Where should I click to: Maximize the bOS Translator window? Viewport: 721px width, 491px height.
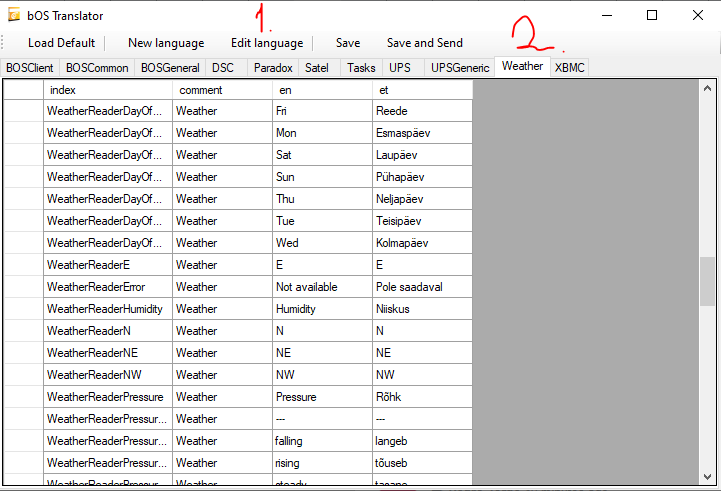tap(651, 16)
